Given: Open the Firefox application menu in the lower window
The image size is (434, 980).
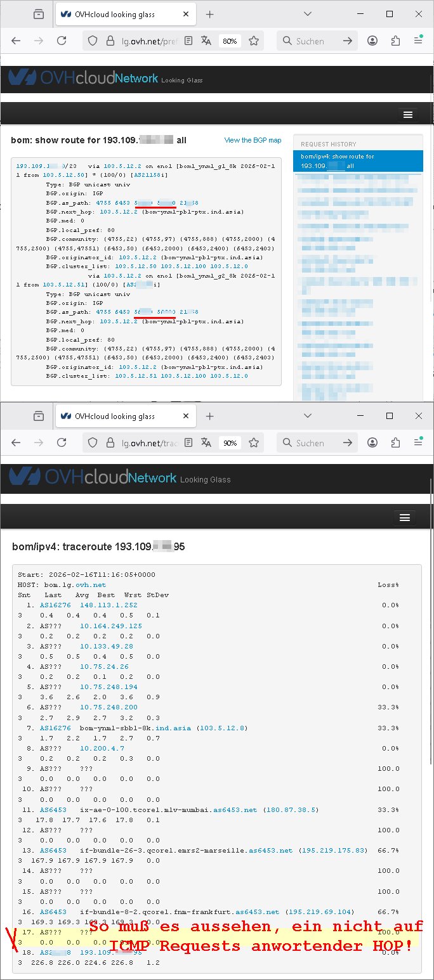Looking at the screenshot, I should [418, 442].
